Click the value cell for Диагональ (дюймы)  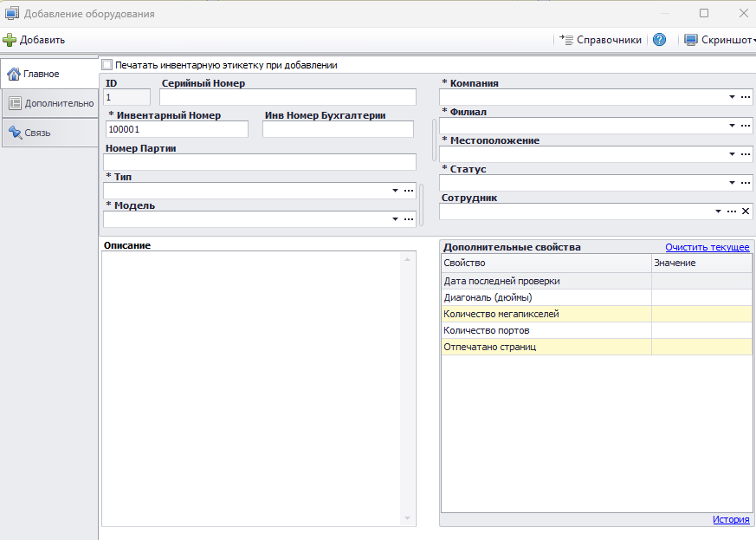click(702, 297)
